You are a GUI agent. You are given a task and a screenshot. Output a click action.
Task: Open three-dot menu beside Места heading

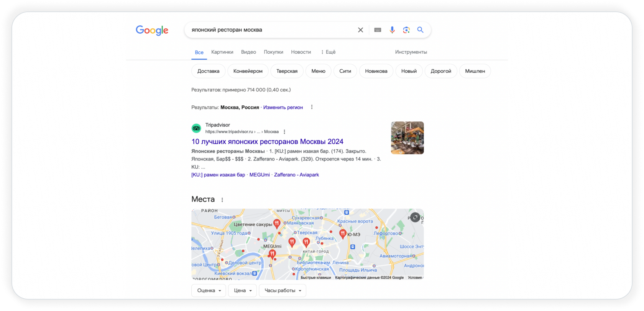tap(222, 200)
